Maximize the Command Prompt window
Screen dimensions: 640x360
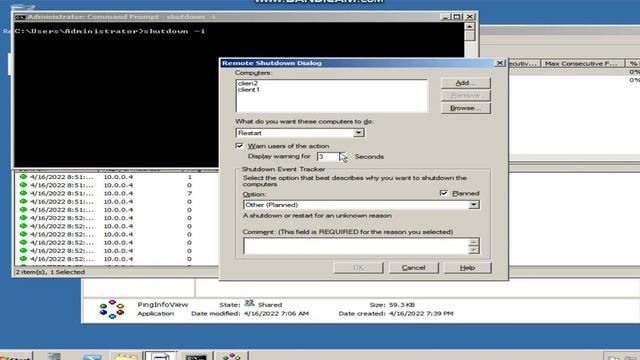(457, 17)
